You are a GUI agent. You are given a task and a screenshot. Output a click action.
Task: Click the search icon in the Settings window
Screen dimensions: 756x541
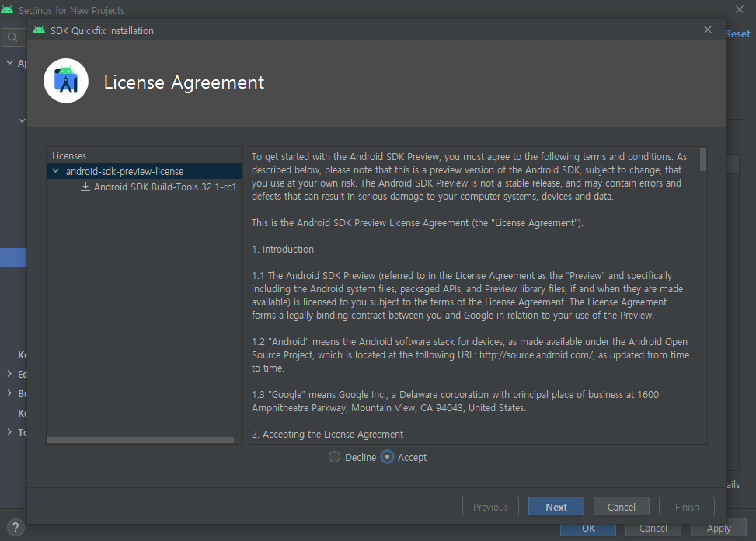(13, 37)
